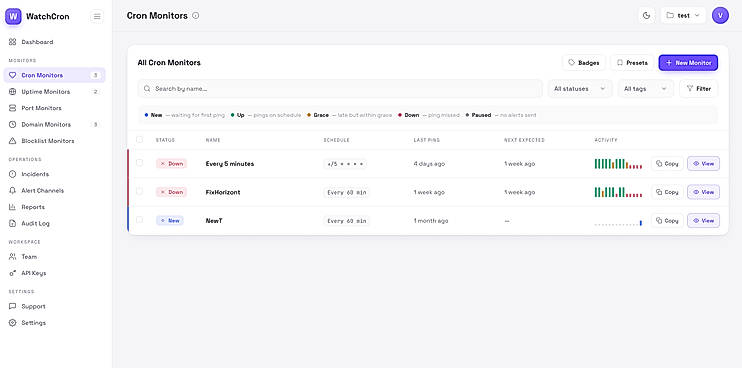The height and width of the screenshot is (368, 742).
Task: Click the Dashboard grid icon
Action: [12, 42]
